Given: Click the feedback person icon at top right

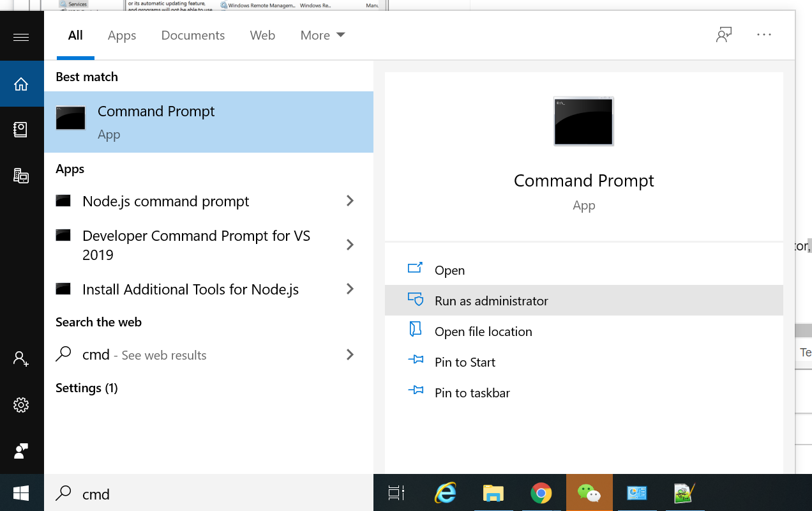Looking at the screenshot, I should click(x=723, y=35).
